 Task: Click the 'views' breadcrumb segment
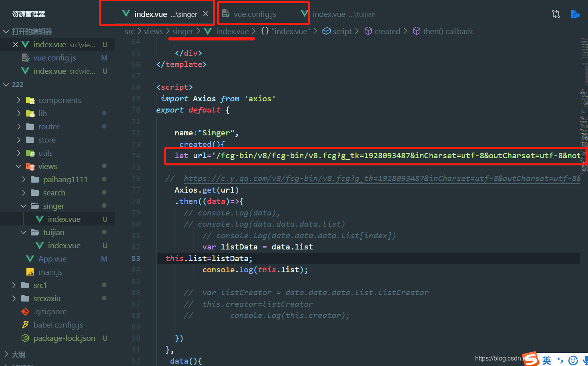[153, 31]
